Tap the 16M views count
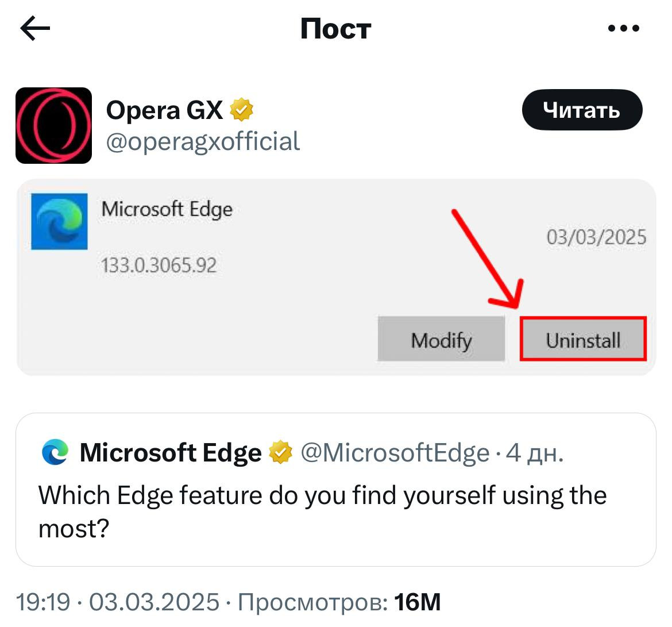The image size is (672, 627). (418, 602)
